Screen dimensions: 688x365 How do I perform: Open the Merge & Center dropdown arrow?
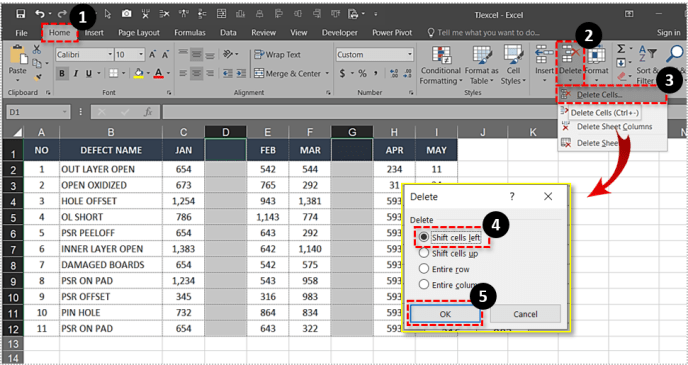326,73
